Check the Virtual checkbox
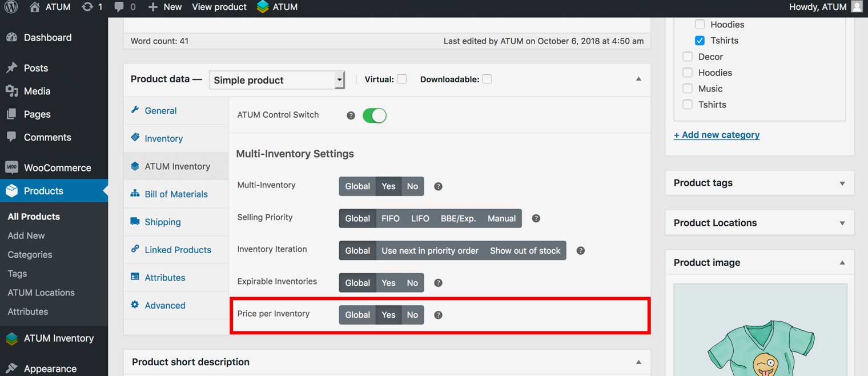Image resolution: width=868 pixels, height=376 pixels. [x=402, y=79]
